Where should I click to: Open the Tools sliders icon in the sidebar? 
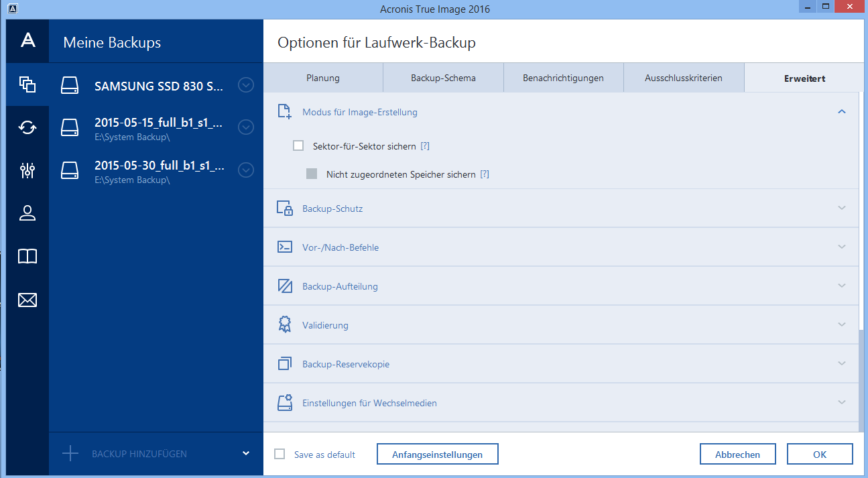27,170
